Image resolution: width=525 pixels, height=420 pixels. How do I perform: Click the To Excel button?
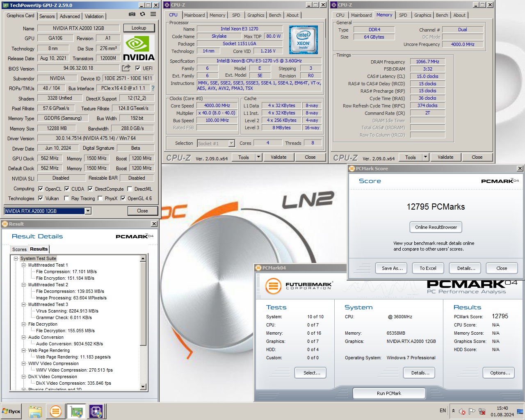pos(428,268)
